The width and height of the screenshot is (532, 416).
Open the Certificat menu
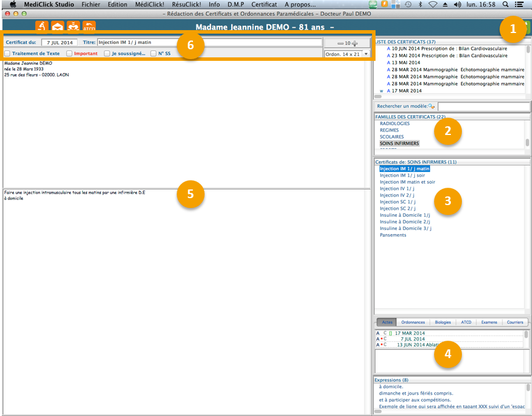tap(264, 4)
